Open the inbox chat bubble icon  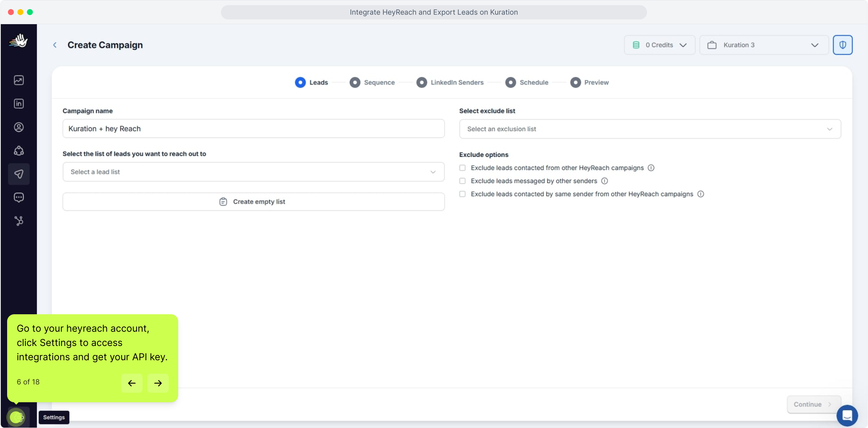tap(19, 197)
